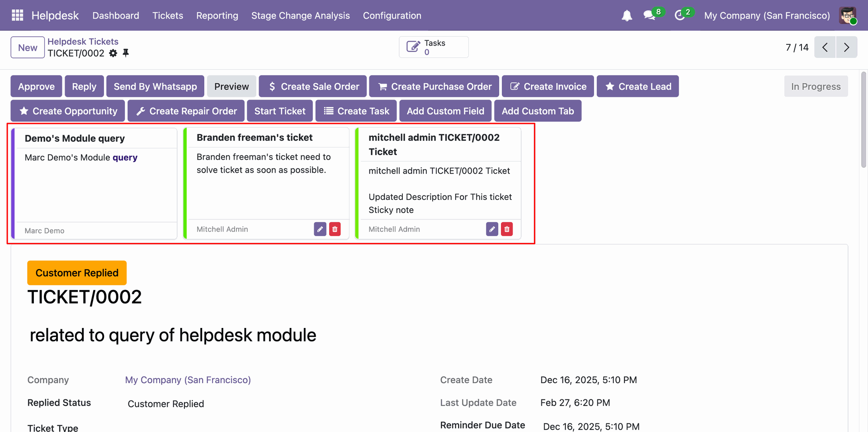Delete Branden freeman's ticket note
This screenshot has width=868, height=432.
[x=335, y=229]
